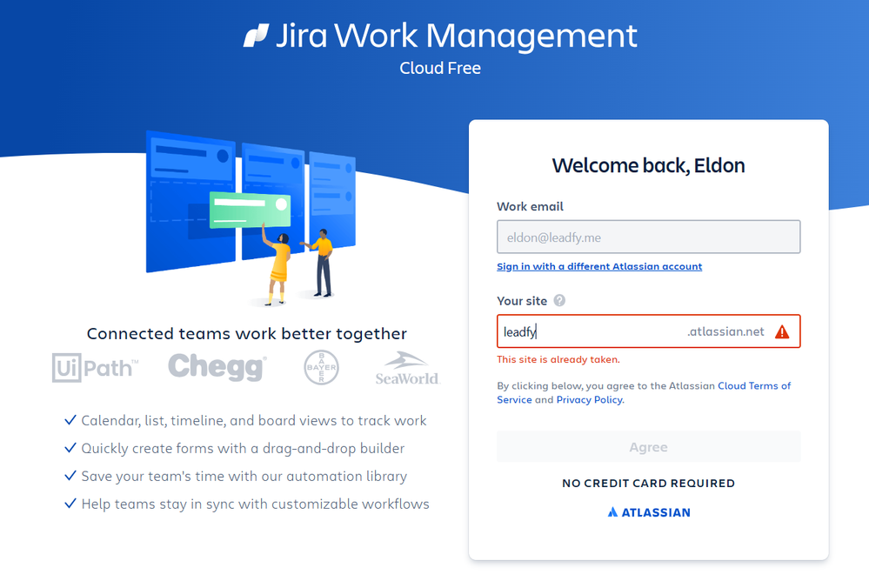The width and height of the screenshot is (869, 588).
Task: Click 'Save your team's time' automation text
Action: click(244, 476)
